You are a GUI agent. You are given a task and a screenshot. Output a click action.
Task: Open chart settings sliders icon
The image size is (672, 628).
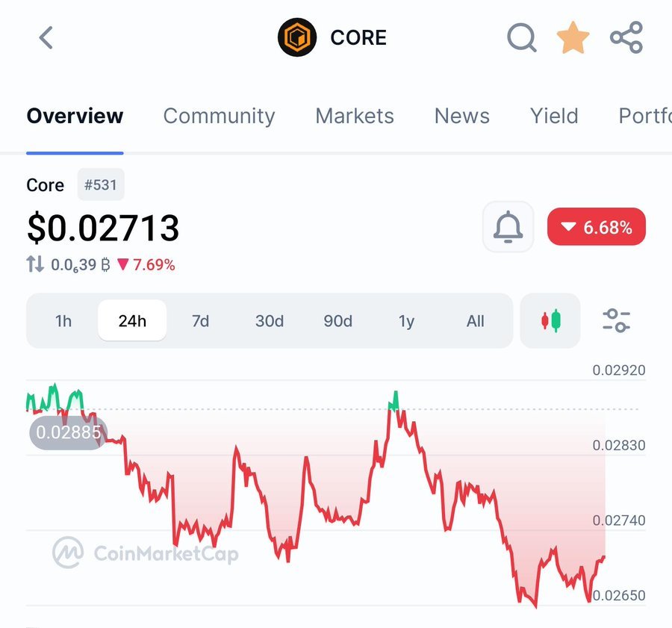click(x=616, y=321)
